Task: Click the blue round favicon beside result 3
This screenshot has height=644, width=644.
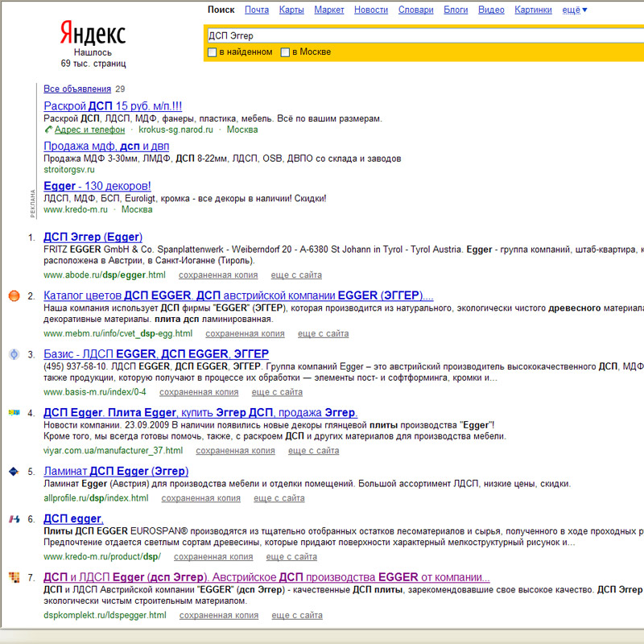Action: (14, 354)
